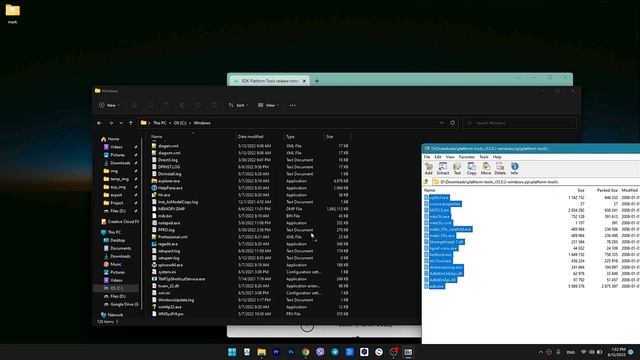Sort 7-Zip list by Packed Size column
This screenshot has height=360, width=640.
(x=607, y=190)
